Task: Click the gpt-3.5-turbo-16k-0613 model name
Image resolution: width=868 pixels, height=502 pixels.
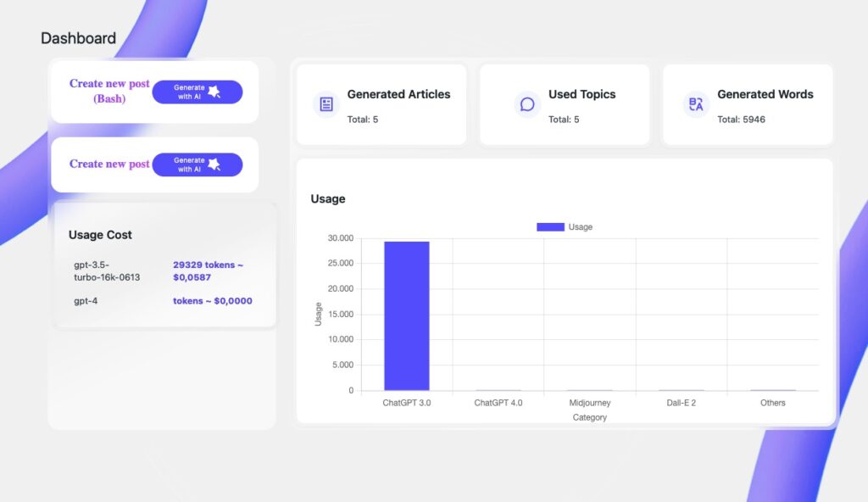Action: pos(107,271)
